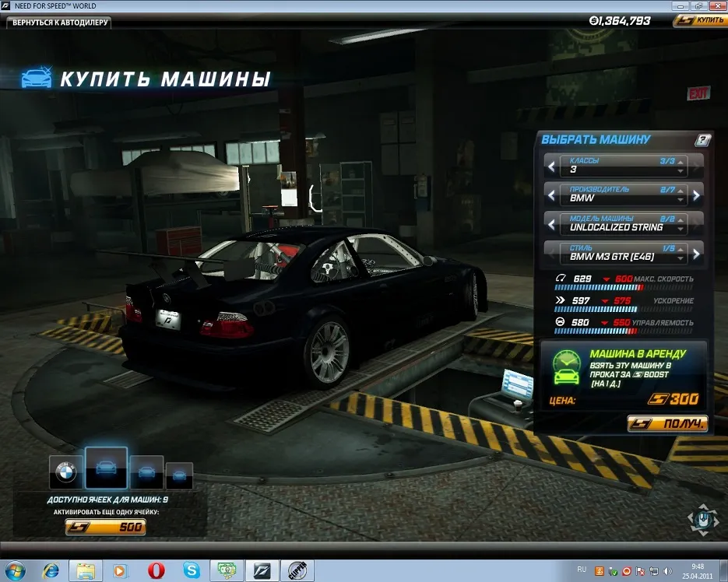Click the car slots text ДОСТУПНО ЯЧЕЕК ДЛЯ МАШИН: 9
This screenshot has height=582, width=728.
107,500
